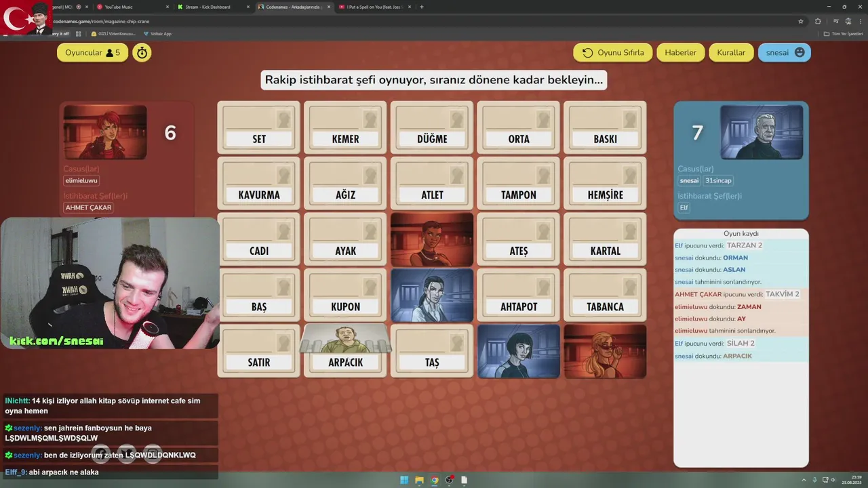Pick the AĞIZ word card
This screenshot has width=868, height=488.
point(345,184)
